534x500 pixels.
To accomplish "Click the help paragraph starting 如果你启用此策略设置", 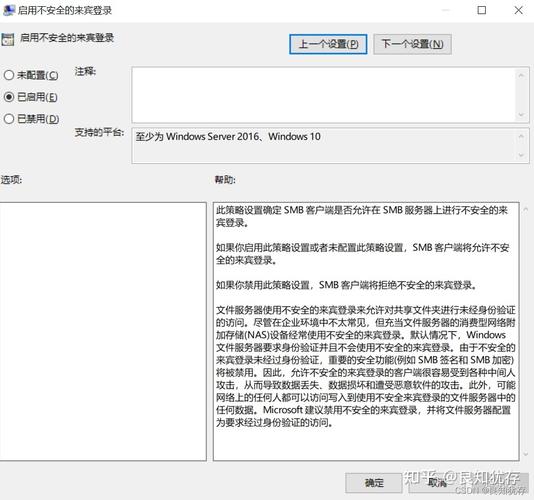I will [362, 254].
